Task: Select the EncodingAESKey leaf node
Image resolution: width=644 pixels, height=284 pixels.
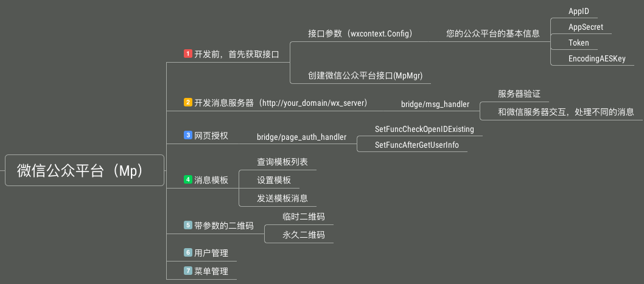Action: [x=597, y=59]
